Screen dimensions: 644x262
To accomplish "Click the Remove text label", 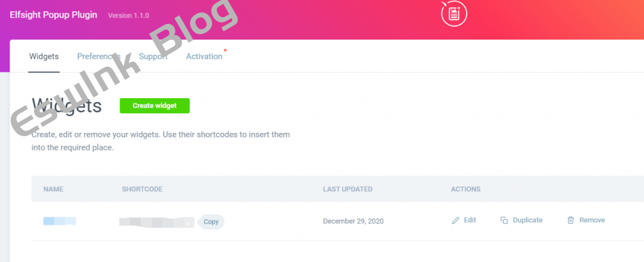I will [592, 220].
